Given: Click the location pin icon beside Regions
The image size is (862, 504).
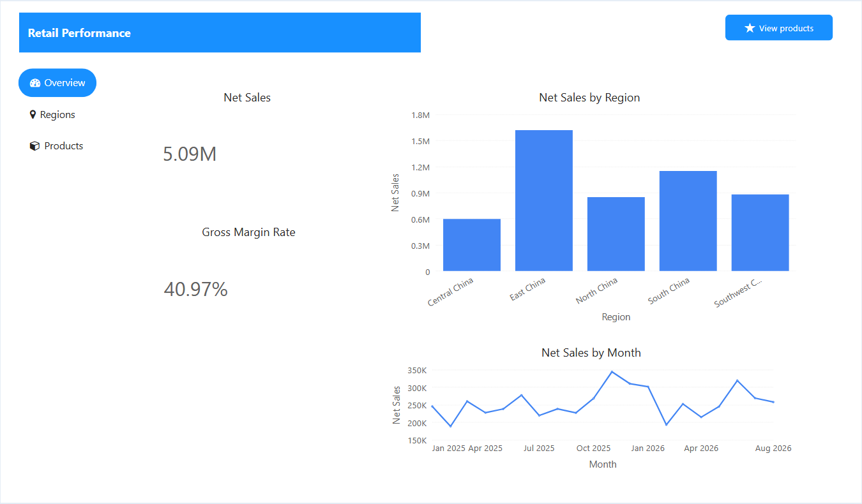Looking at the screenshot, I should point(33,115).
